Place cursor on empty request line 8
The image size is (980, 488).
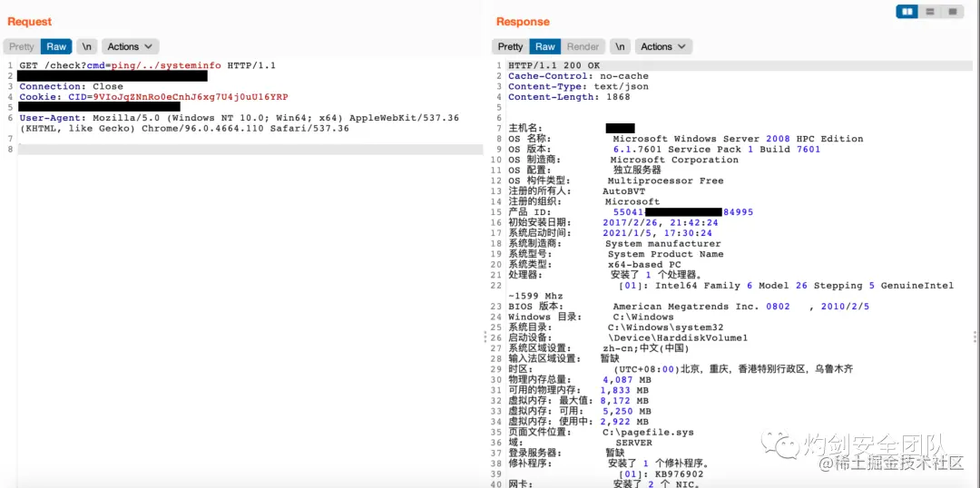(x=250, y=150)
